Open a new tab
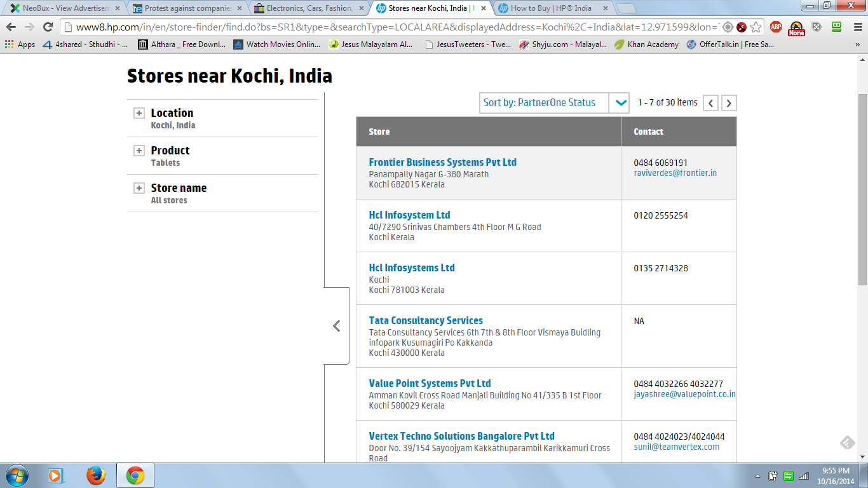 [627, 8]
